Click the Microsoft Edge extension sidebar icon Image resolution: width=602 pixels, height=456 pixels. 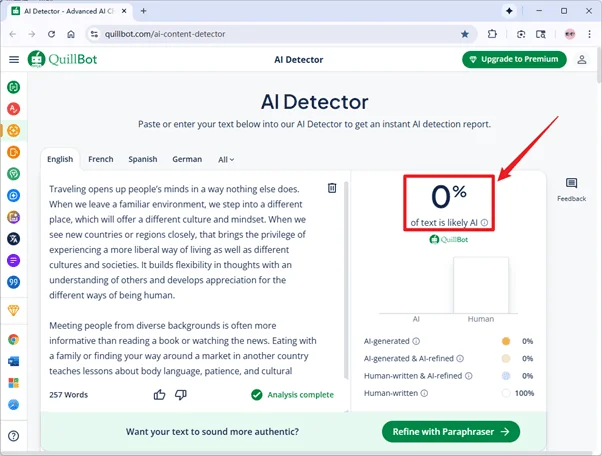13,383
